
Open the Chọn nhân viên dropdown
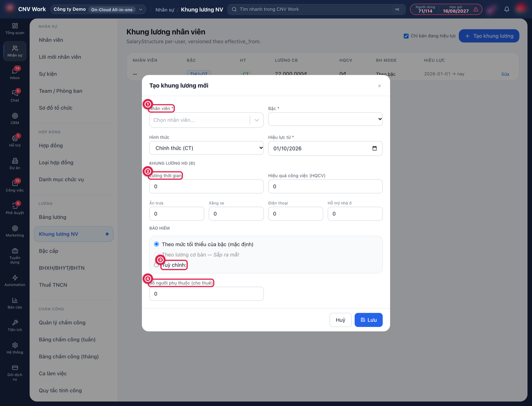206,120
